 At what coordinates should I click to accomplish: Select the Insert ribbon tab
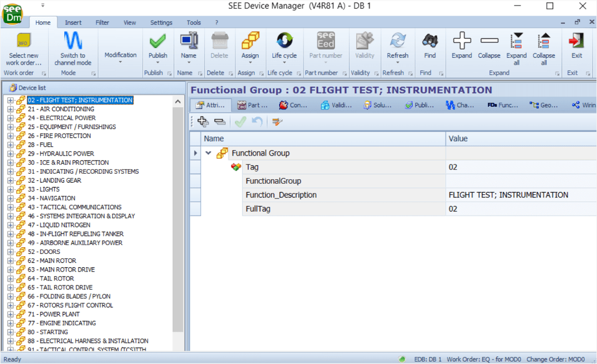click(x=73, y=23)
